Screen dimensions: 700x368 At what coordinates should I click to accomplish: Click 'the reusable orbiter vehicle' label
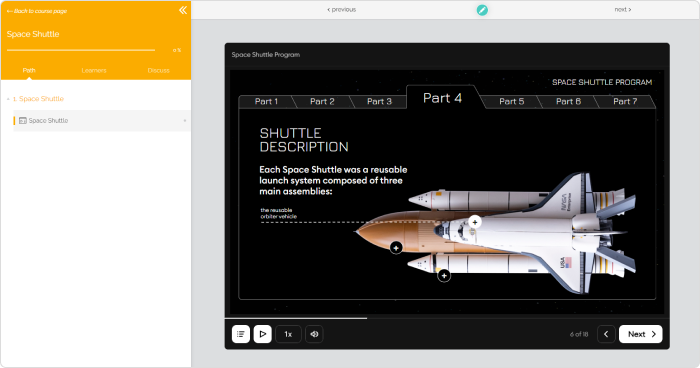point(279,213)
